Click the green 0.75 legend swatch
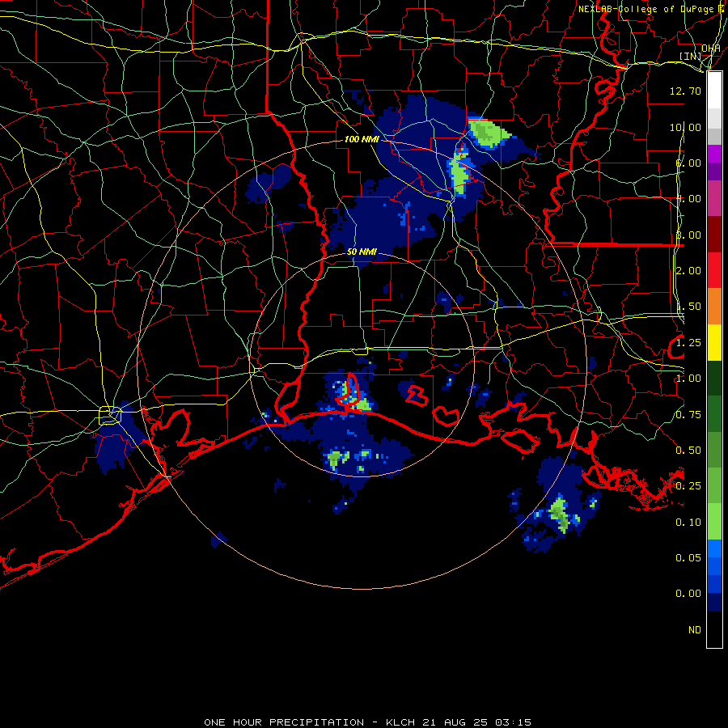 [x=714, y=414]
